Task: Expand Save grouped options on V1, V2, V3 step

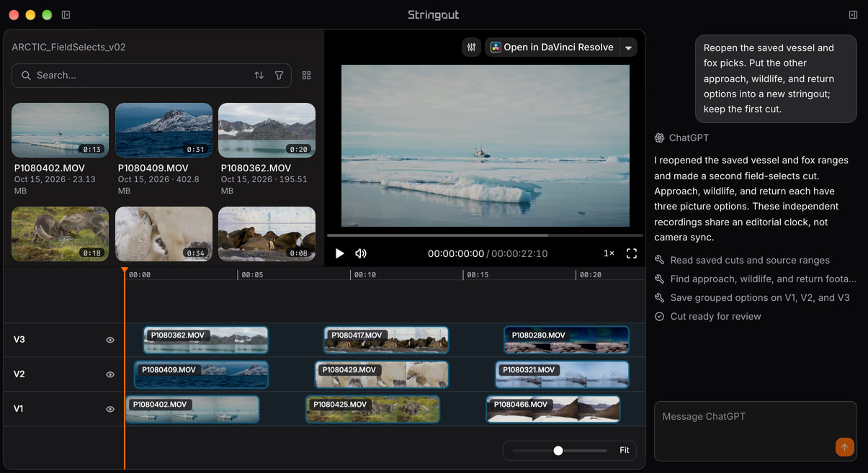Action: [752, 298]
